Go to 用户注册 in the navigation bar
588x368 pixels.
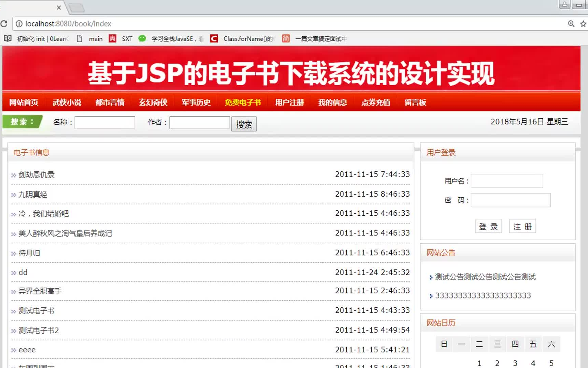pos(290,103)
